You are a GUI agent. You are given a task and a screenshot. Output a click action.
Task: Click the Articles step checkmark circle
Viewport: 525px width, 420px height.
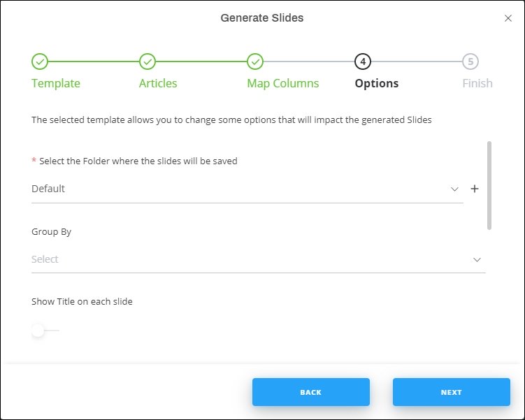click(x=148, y=61)
